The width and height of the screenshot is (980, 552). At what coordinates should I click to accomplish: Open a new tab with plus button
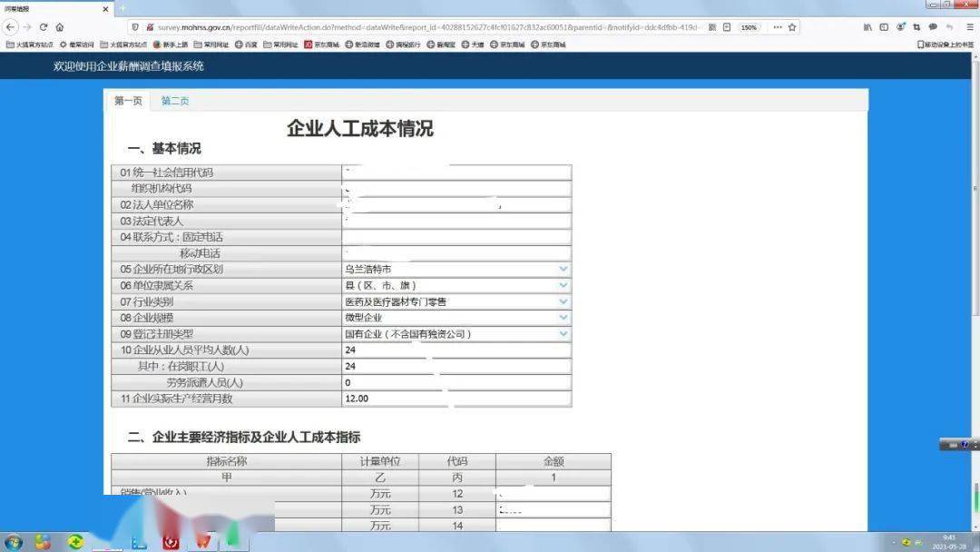pos(122,9)
